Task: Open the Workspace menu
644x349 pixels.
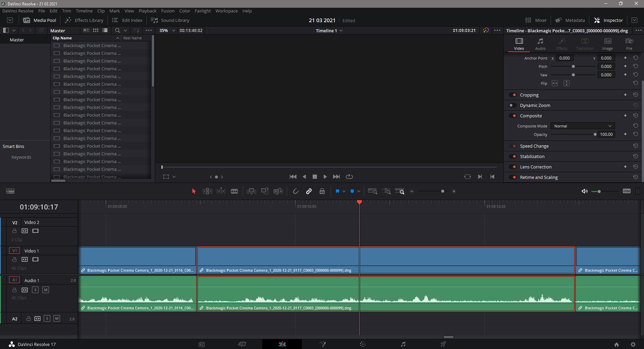Action: (226, 11)
